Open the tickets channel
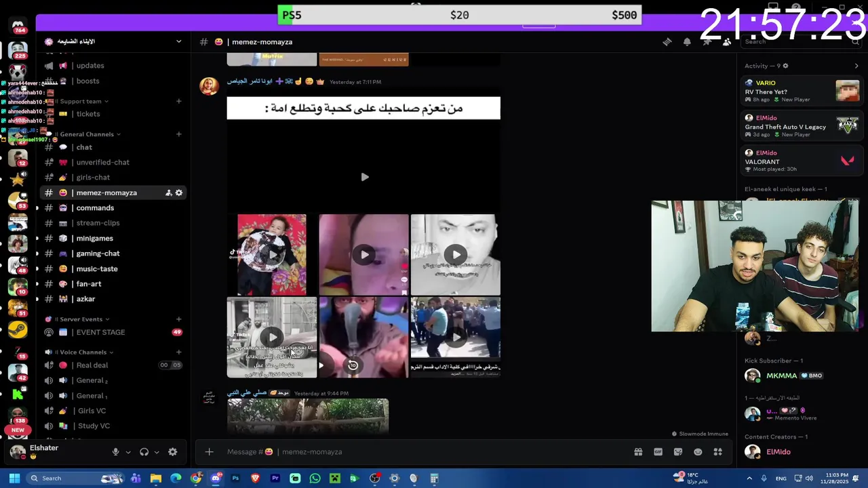This screenshot has height=488, width=868. tap(113, 114)
